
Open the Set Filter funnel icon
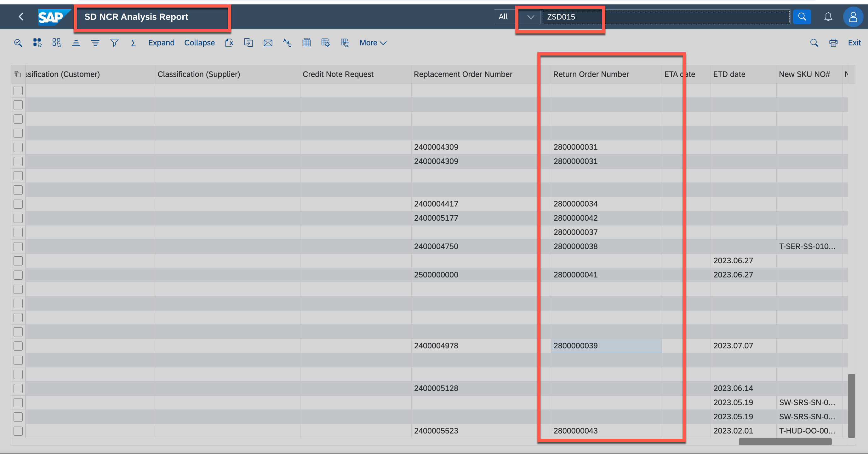114,43
